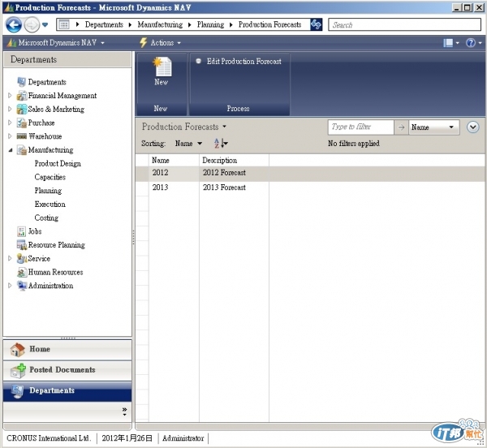Click the Sales & Marketing icon
Image resolution: width=487 pixels, height=448 pixels.
point(22,109)
